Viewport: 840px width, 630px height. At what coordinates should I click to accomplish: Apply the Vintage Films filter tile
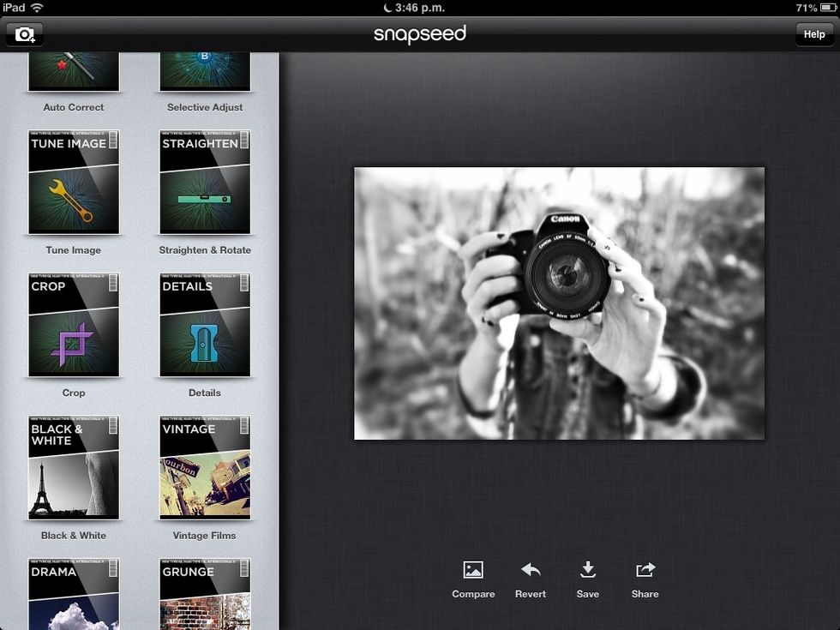coord(205,468)
